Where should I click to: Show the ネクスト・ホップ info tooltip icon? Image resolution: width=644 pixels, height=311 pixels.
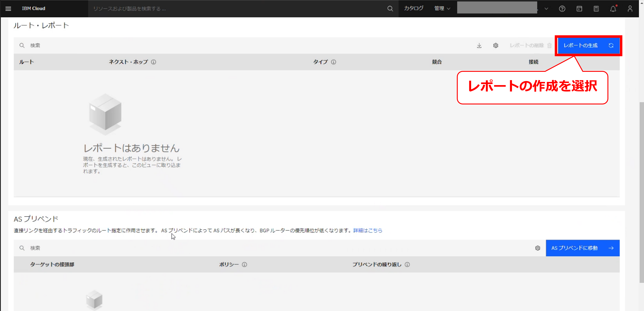[153, 62]
